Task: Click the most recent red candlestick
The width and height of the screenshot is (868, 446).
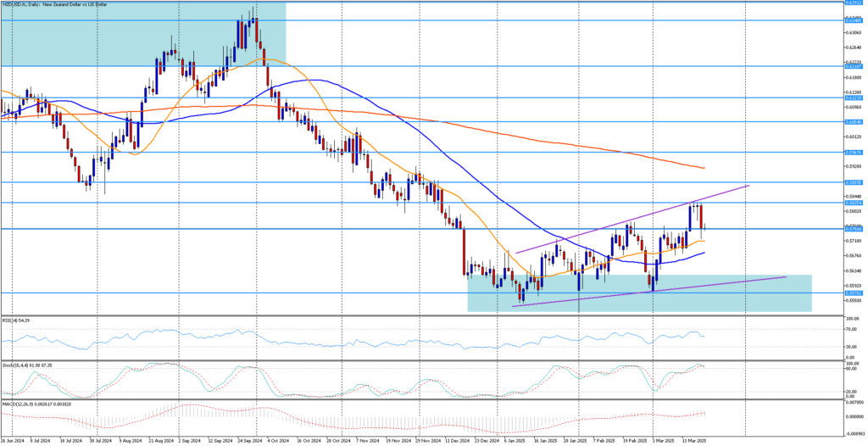Action: point(701,216)
